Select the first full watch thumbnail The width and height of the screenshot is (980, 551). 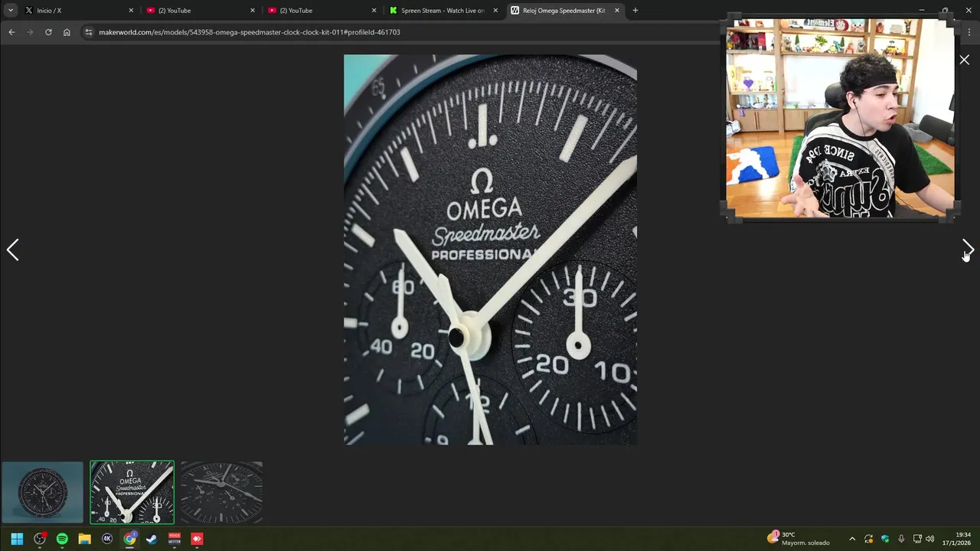click(43, 492)
